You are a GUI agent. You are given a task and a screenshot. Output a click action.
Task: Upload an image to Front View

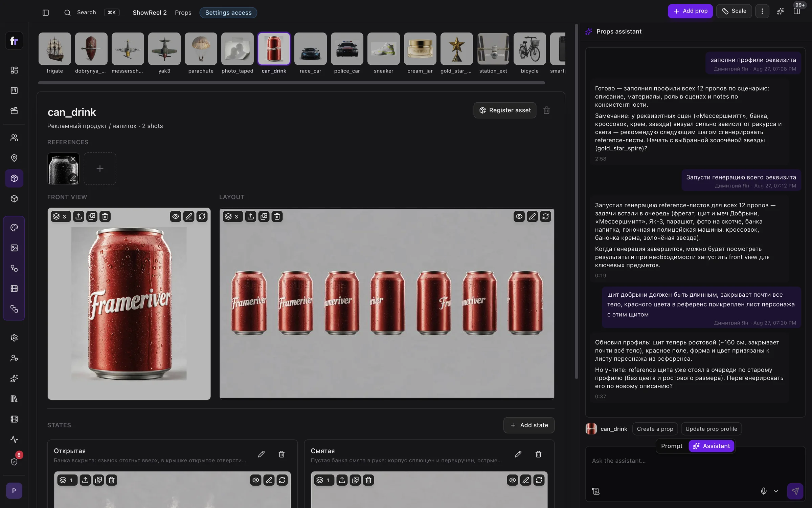(x=78, y=216)
